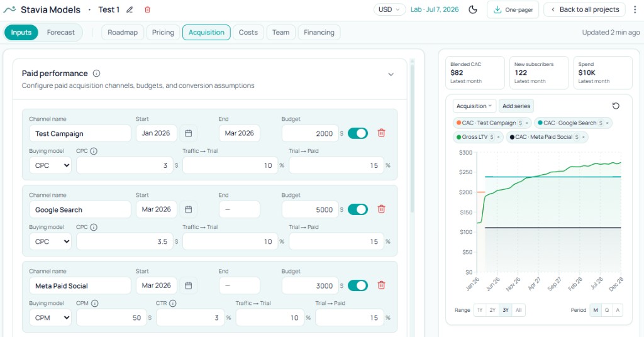Click the Stavia Models logo icon
This screenshot has height=337, width=644.
9,9
